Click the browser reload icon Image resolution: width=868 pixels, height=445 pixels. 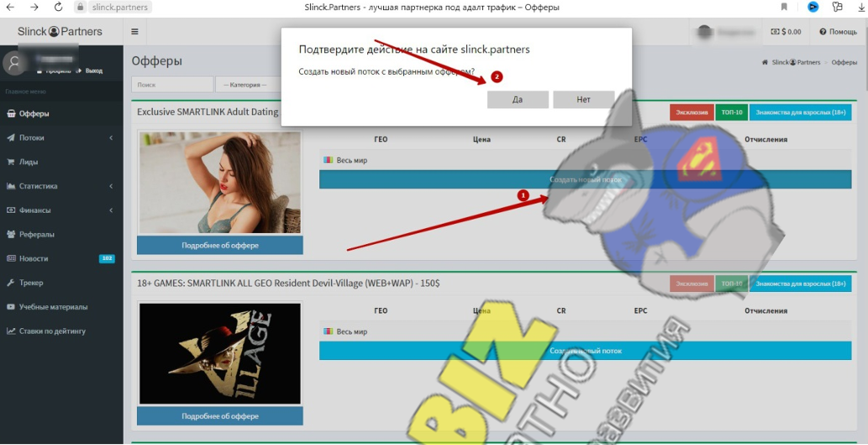pos(58,8)
